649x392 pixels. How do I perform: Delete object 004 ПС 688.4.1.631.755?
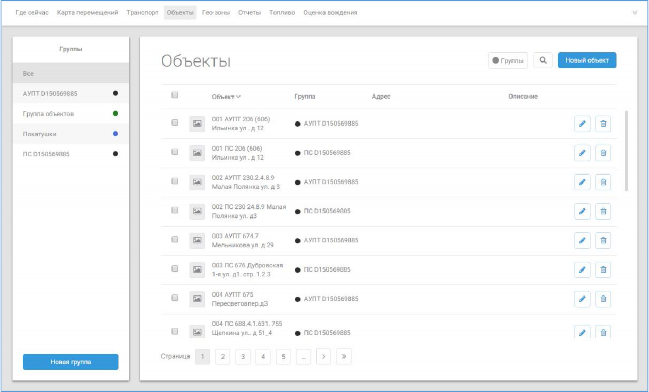tap(603, 332)
